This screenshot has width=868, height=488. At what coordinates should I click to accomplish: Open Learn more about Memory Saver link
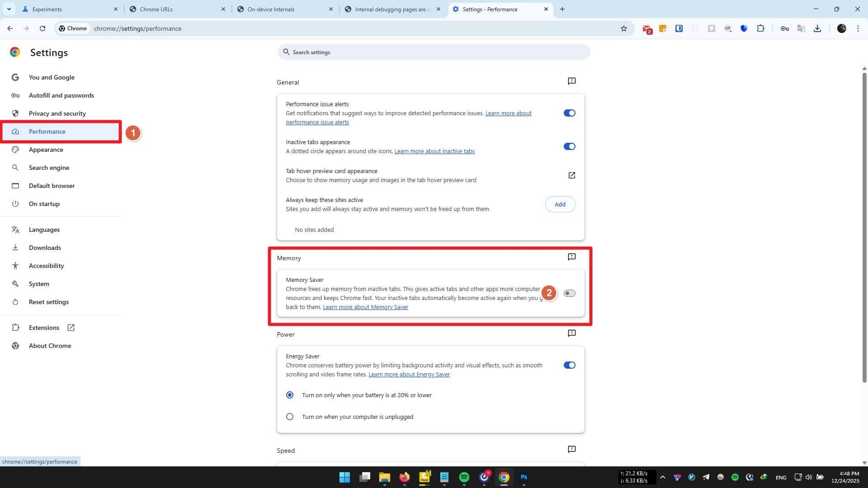tap(365, 307)
